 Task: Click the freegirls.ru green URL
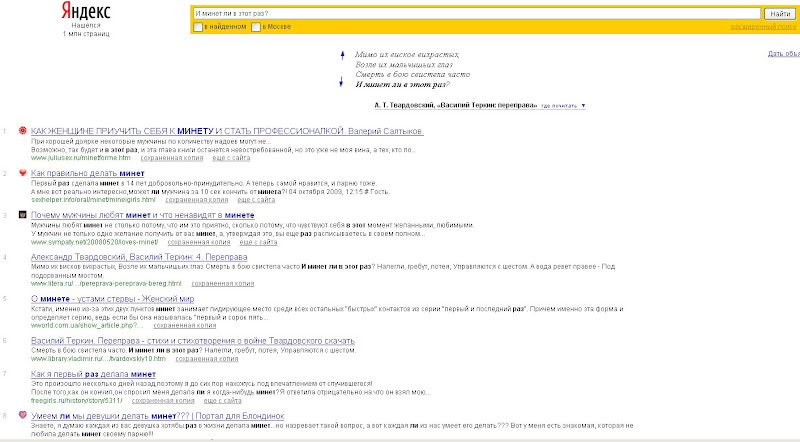pyautogui.click(x=77, y=401)
